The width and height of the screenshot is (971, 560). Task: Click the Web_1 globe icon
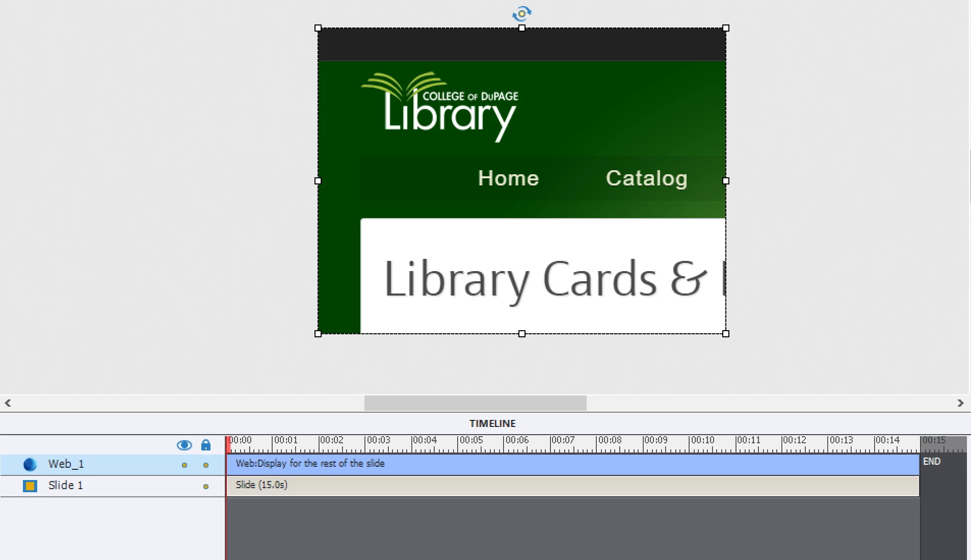click(x=30, y=464)
